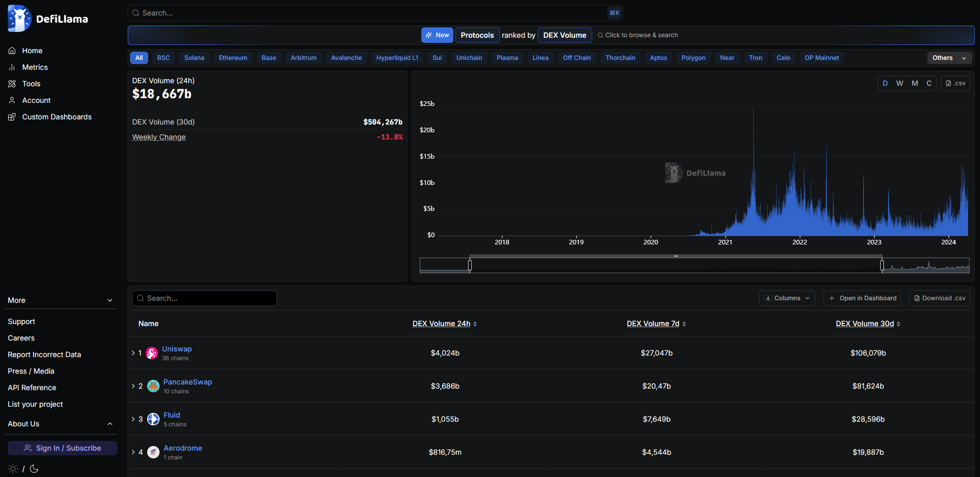This screenshot has width=980, height=477.
Task: Open the Others chains dropdown
Action: click(949, 58)
